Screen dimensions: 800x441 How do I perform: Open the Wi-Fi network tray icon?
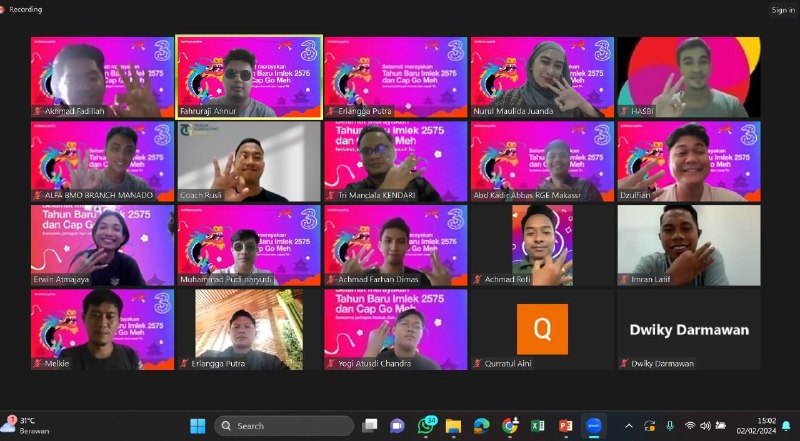[690, 426]
